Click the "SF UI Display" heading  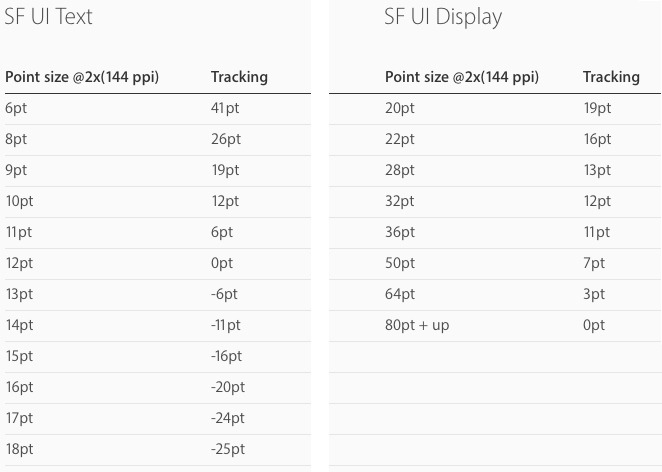click(x=443, y=17)
